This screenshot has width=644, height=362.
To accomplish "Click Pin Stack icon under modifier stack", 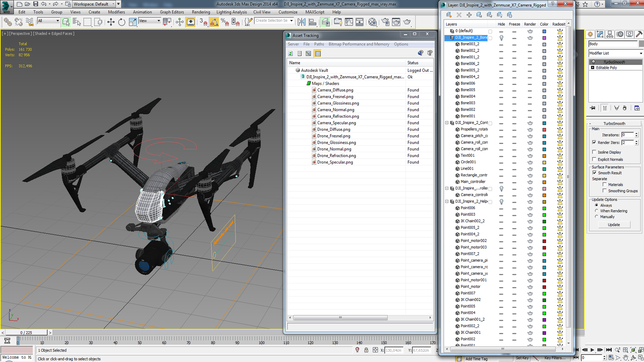I will 593,108.
